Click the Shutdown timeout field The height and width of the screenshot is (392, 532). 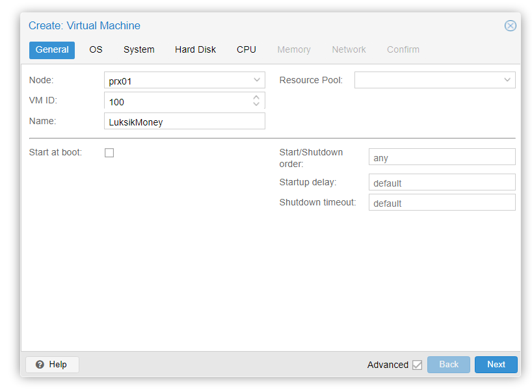point(442,203)
